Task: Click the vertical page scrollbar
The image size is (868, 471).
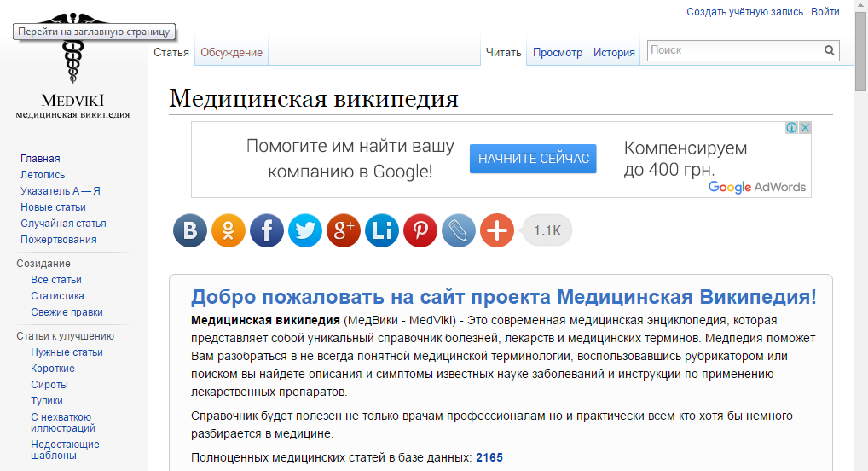Action: coord(860,256)
